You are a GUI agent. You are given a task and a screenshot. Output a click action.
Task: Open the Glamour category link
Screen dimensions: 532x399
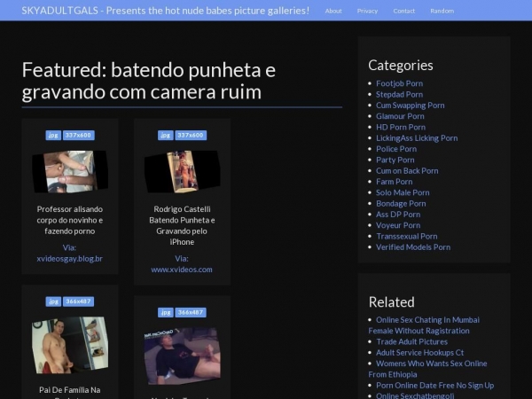click(400, 116)
